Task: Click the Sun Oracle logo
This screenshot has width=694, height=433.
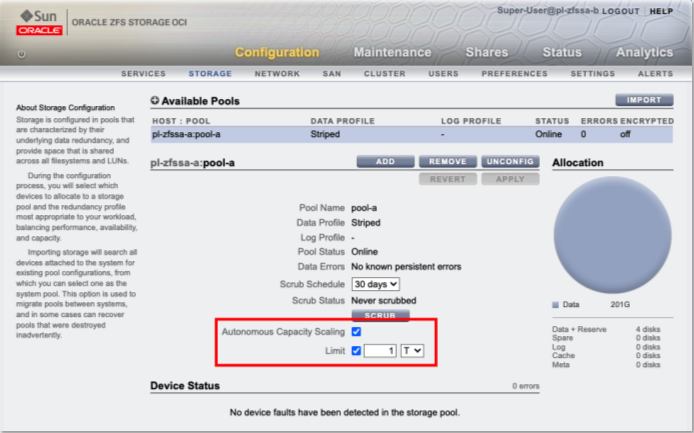Action: tap(39, 22)
